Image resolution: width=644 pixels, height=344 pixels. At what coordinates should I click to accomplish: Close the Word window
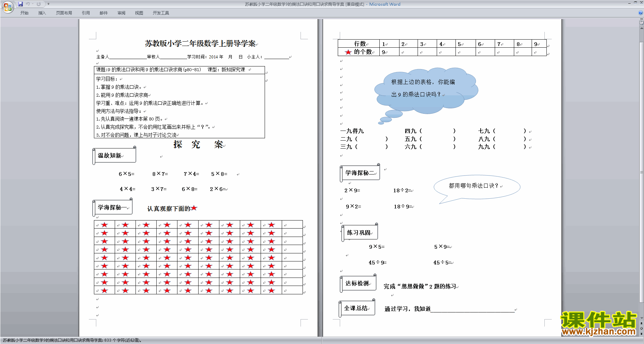641,3
